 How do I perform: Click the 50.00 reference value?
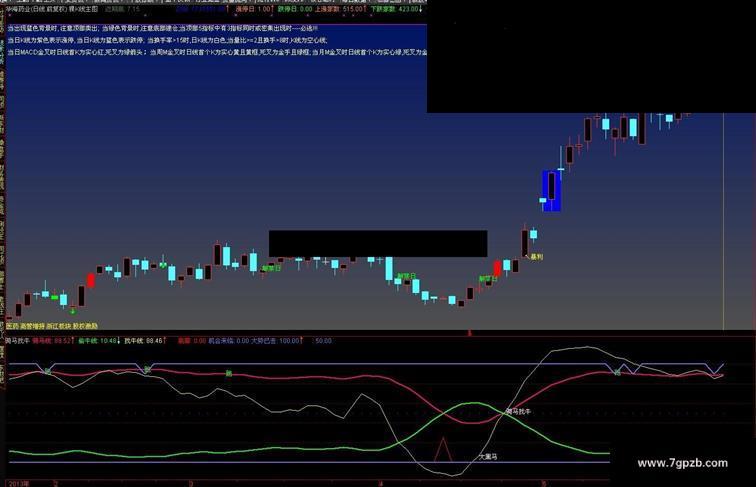tap(324, 340)
